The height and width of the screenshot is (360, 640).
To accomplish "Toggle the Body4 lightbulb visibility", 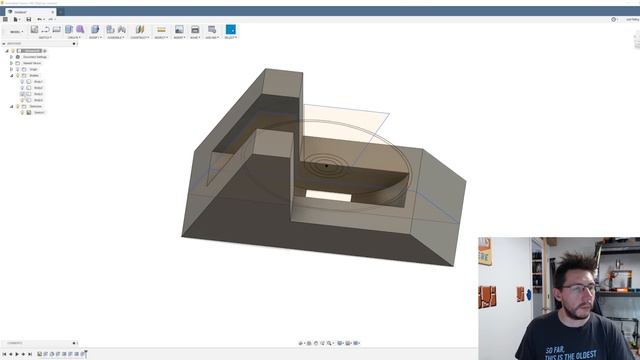I will [22, 100].
